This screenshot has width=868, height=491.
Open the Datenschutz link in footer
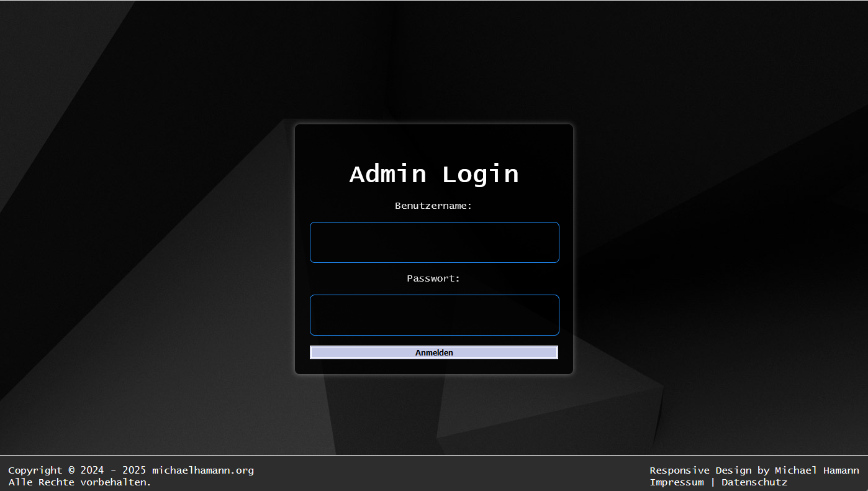[754, 482]
